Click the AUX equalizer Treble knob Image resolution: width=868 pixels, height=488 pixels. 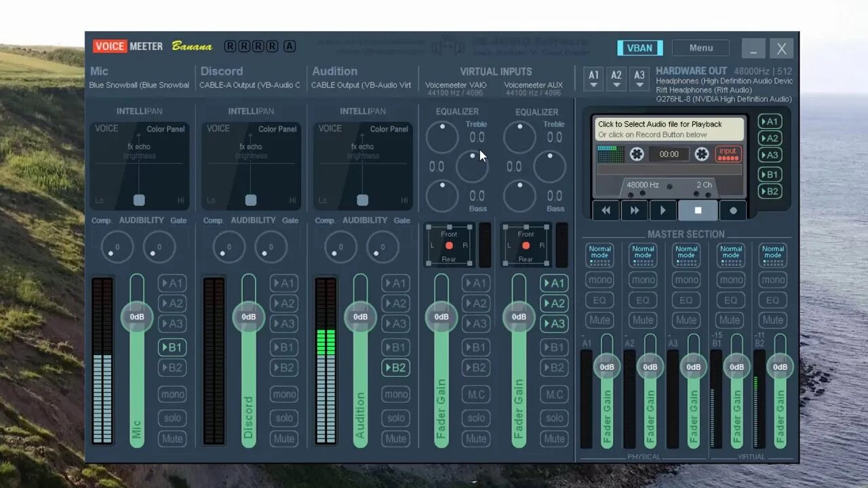point(519,138)
